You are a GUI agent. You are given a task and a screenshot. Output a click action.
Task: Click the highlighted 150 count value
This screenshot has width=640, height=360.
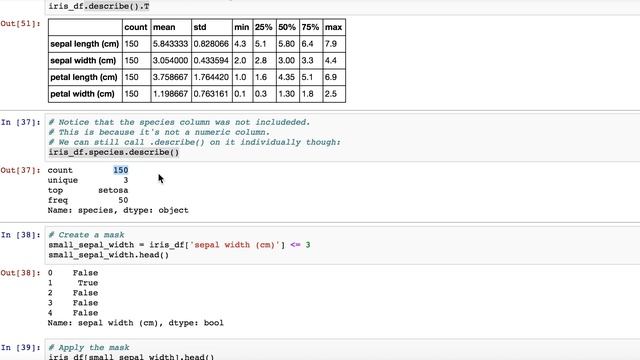(x=121, y=170)
